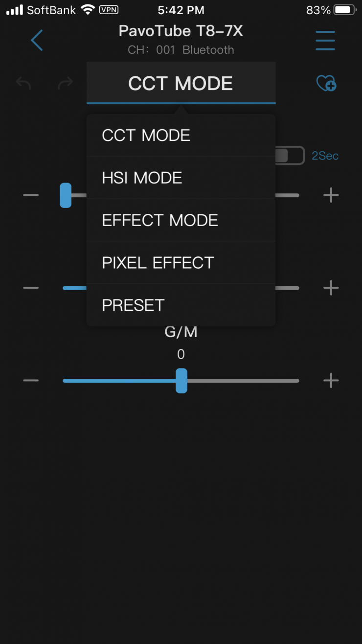Open the hamburger menu icon

pyautogui.click(x=325, y=40)
